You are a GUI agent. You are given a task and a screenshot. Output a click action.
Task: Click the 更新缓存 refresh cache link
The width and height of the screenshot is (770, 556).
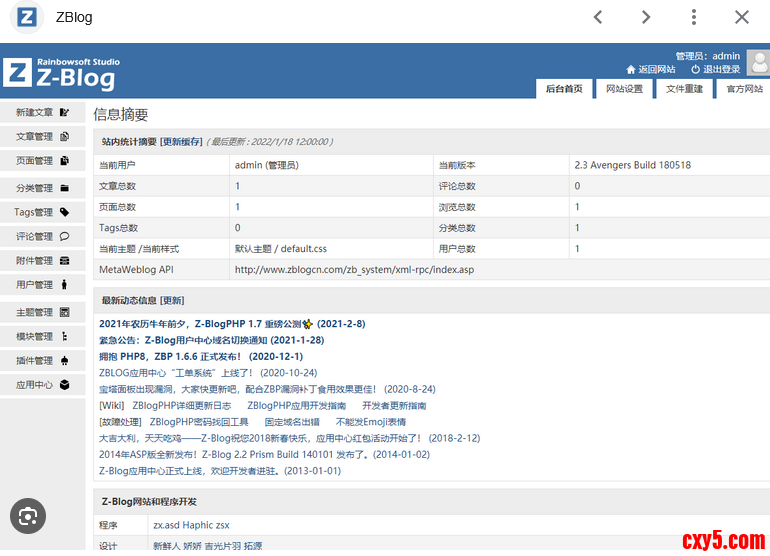pyautogui.click(x=181, y=142)
